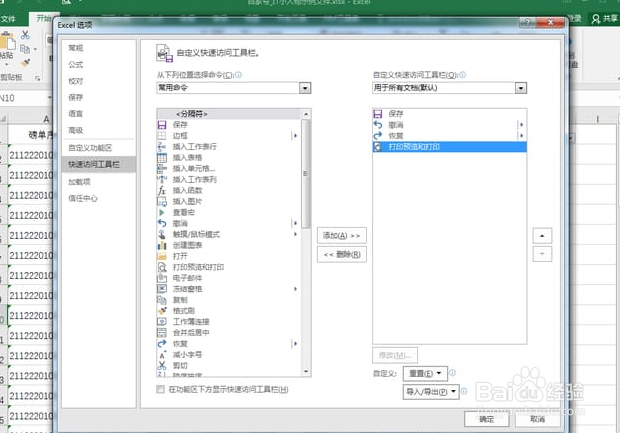Click dialog help question mark button
This screenshot has width=620, height=433.
pos(527,22)
